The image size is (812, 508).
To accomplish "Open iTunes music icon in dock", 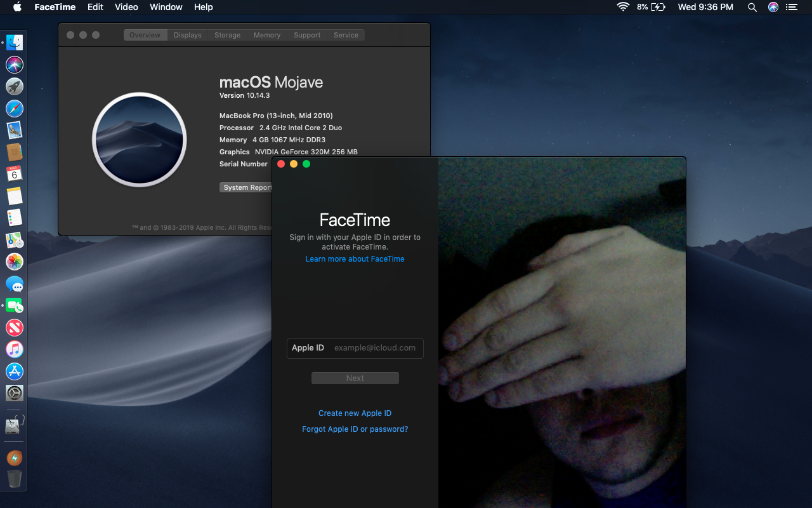I will (15, 349).
